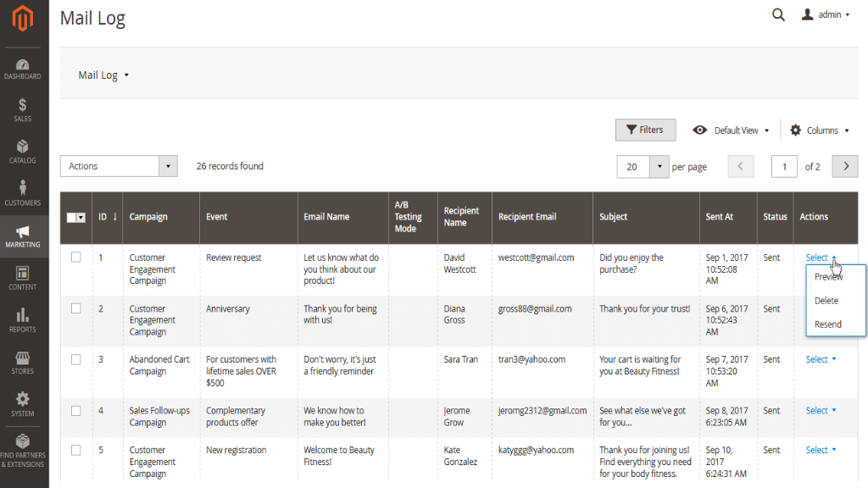This screenshot has width=868, height=488.
Task: Open Find Partners & Extensions
Action: (x=23, y=451)
